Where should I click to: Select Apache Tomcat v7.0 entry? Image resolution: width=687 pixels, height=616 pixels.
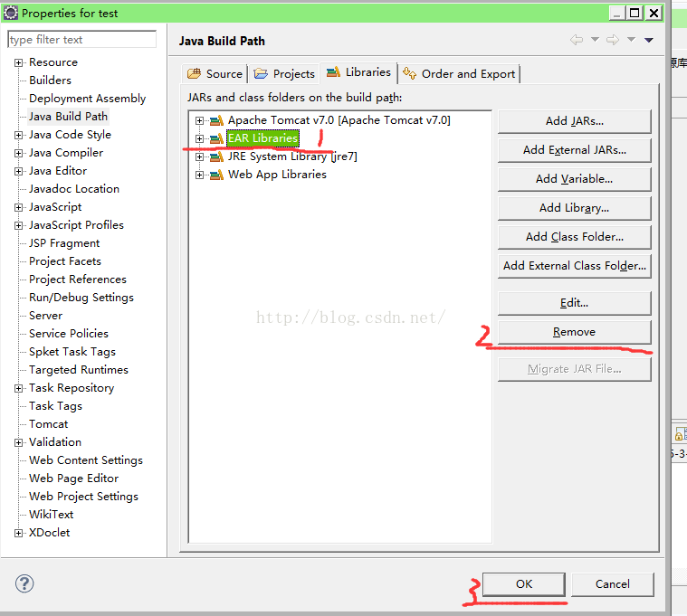click(339, 120)
